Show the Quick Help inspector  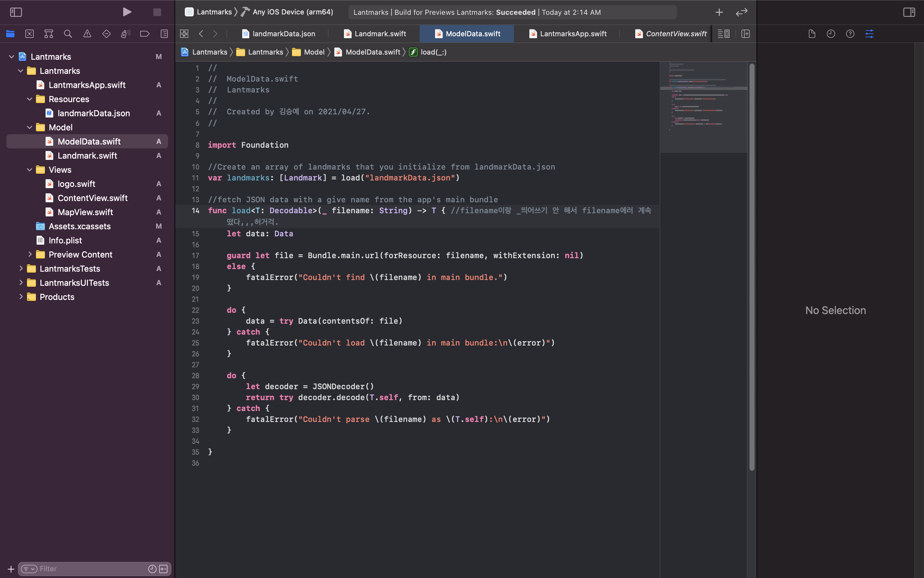(x=850, y=34)
